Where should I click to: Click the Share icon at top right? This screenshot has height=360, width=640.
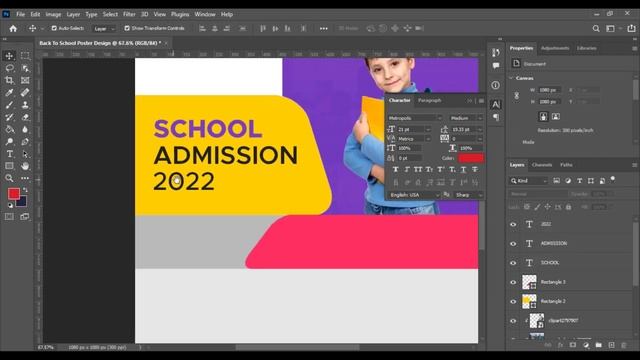631,28
